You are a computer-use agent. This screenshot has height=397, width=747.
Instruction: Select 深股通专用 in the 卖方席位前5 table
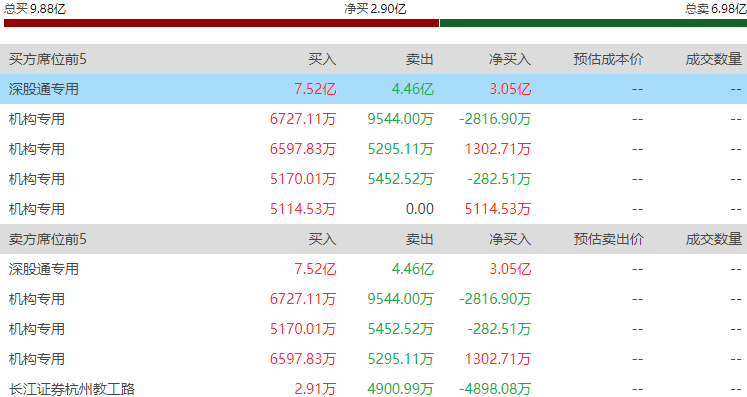pyautogui.click(x=44, y=269)
